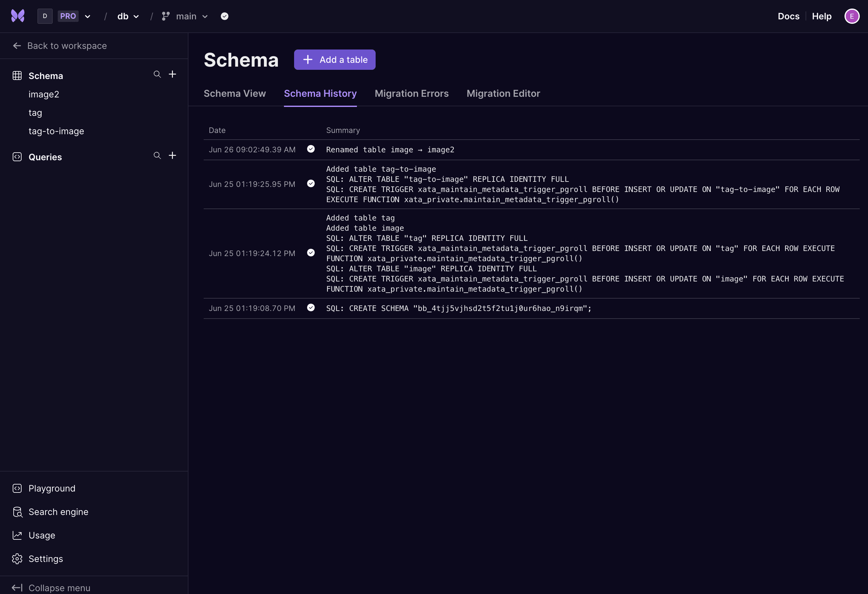Open the D workspace avatar

45,16
